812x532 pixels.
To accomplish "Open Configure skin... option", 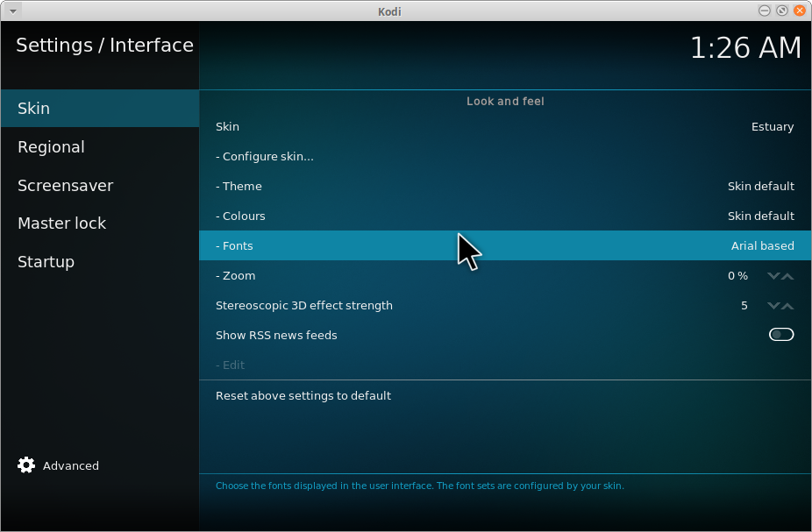I will coord(505,156).
